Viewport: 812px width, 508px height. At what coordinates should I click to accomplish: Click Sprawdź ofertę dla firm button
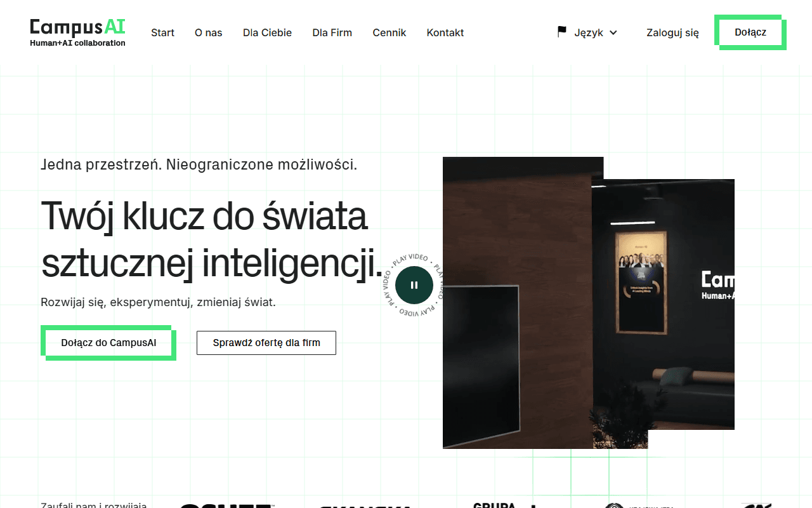point(266,343)
